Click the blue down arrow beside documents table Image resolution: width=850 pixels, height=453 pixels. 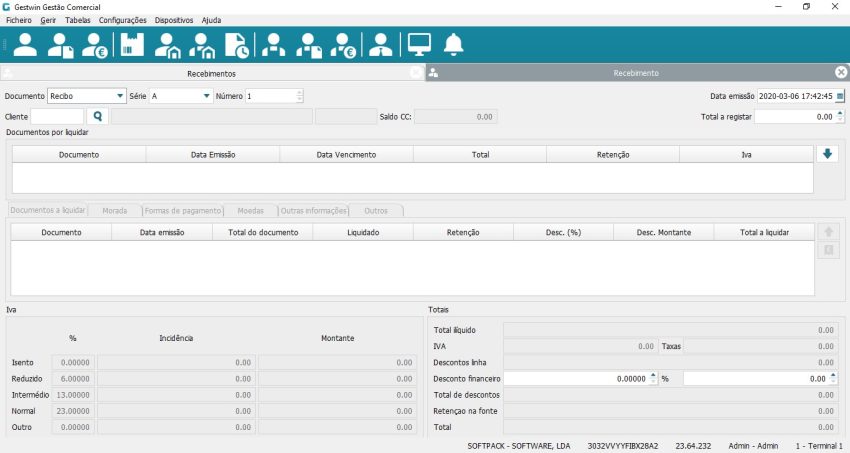tap(827, 154)
